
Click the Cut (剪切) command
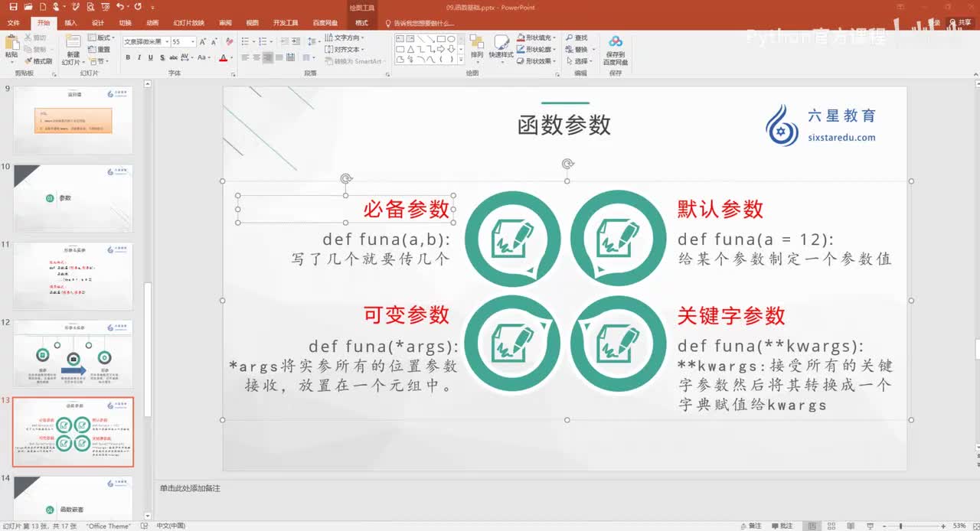35,37
